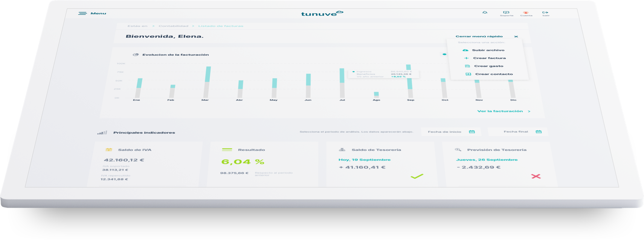
Task: Click the Evolucion de la facturación title
Action: click(x=175, y=55)
